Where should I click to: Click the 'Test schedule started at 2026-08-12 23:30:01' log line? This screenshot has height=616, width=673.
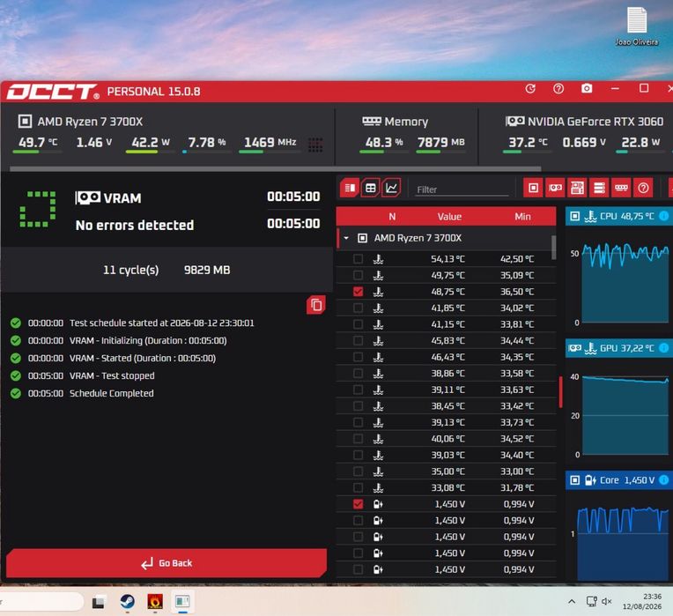coord(161,323)
